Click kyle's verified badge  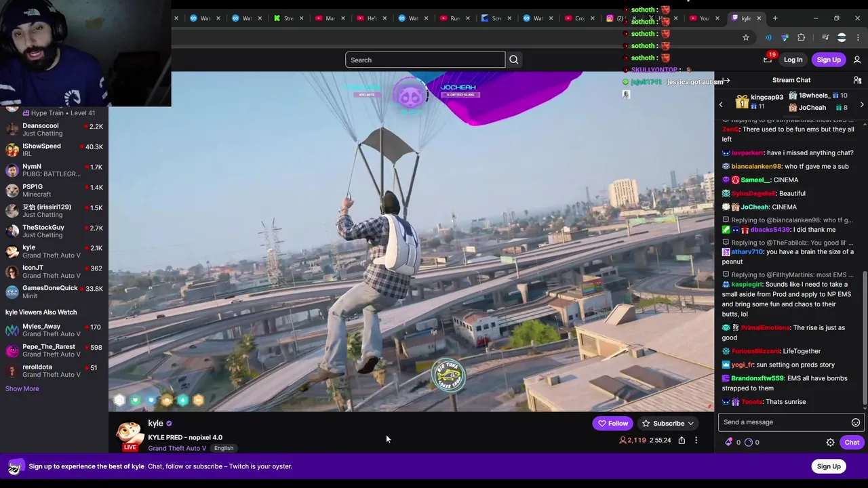point(169,424)
